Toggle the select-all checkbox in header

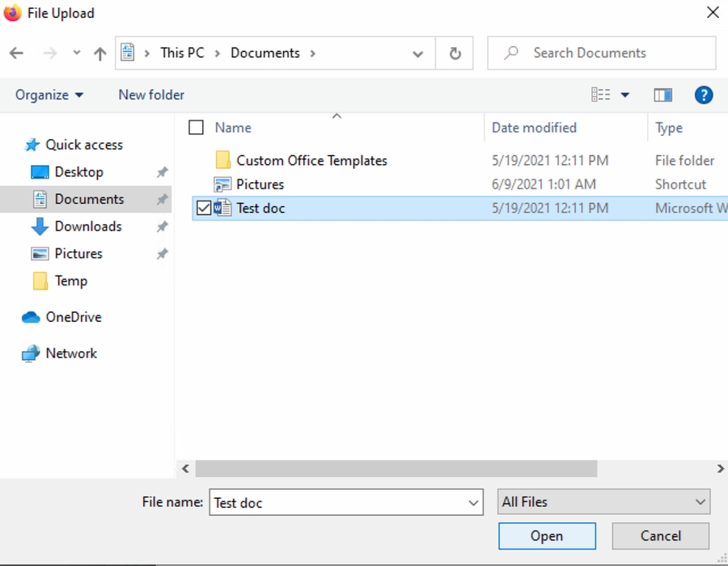(196, 128)
